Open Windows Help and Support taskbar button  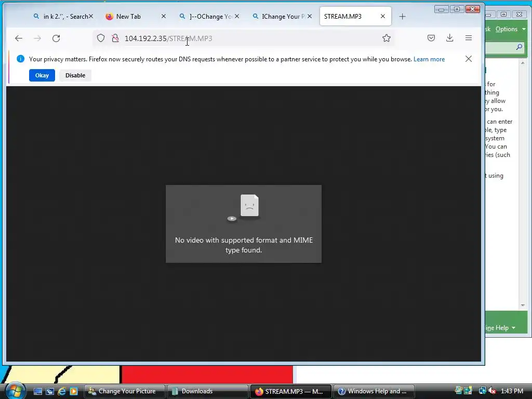[x=374, y=391]
